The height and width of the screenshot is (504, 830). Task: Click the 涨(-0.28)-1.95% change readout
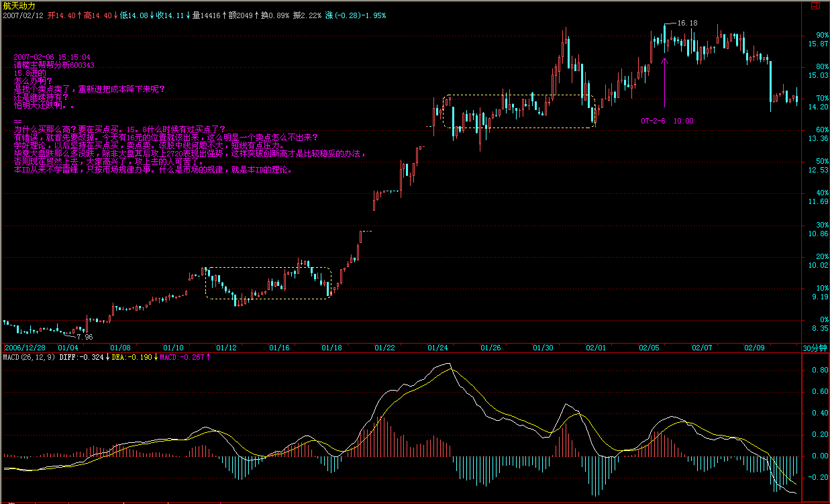pos(356,15)
